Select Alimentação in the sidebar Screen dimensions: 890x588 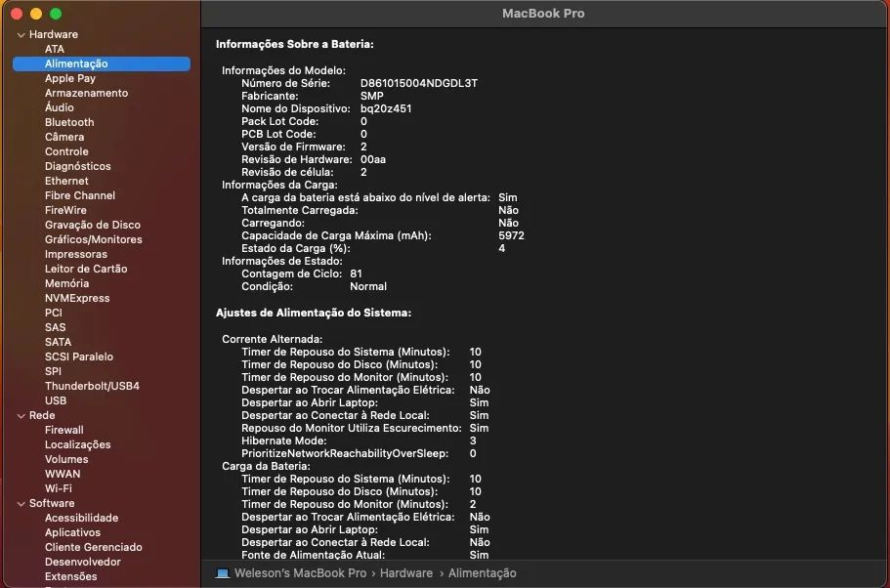pyautogui.click(x=102, y=63)
